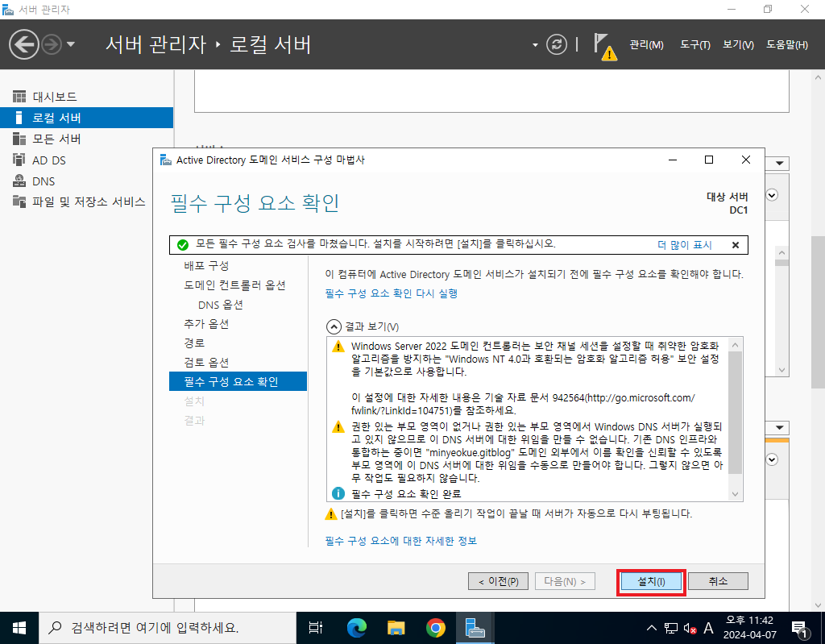Open the dropdown arrow left of refresh icon
This screenshot has width=825, height=644.
pyautogui.click(x=535, y=45)
